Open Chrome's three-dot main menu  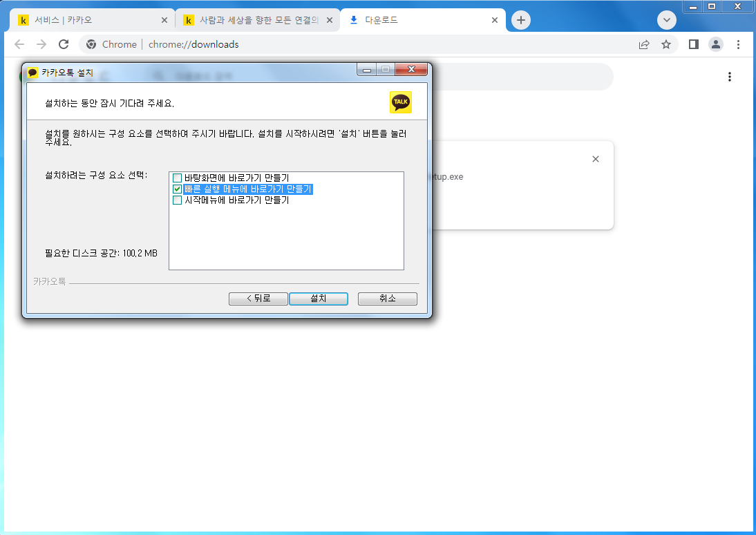coord(738,44)
